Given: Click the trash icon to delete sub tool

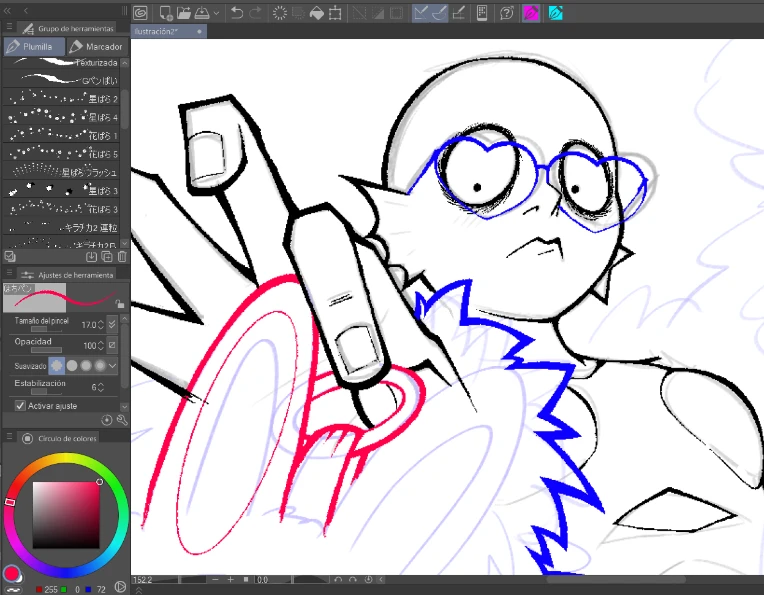Looking at the screenshot, I should coord(122,256).
